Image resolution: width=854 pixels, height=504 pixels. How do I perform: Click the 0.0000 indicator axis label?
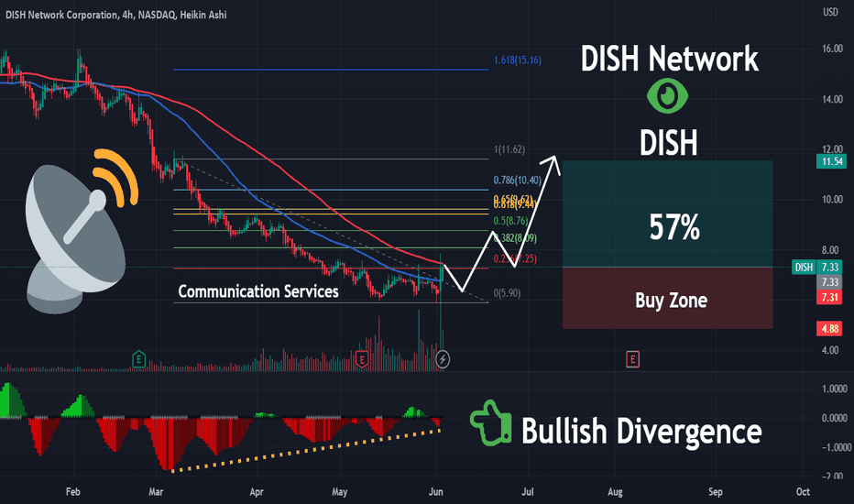[835, 418]
